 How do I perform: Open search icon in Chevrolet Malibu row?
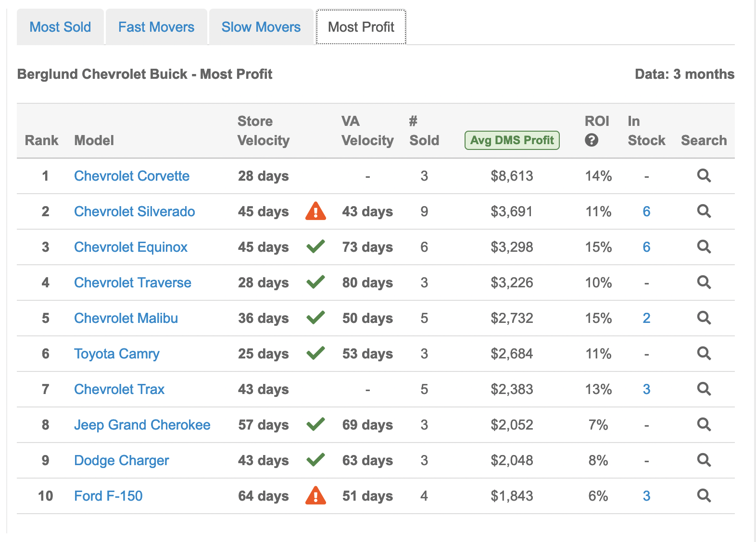coord(704,318)
